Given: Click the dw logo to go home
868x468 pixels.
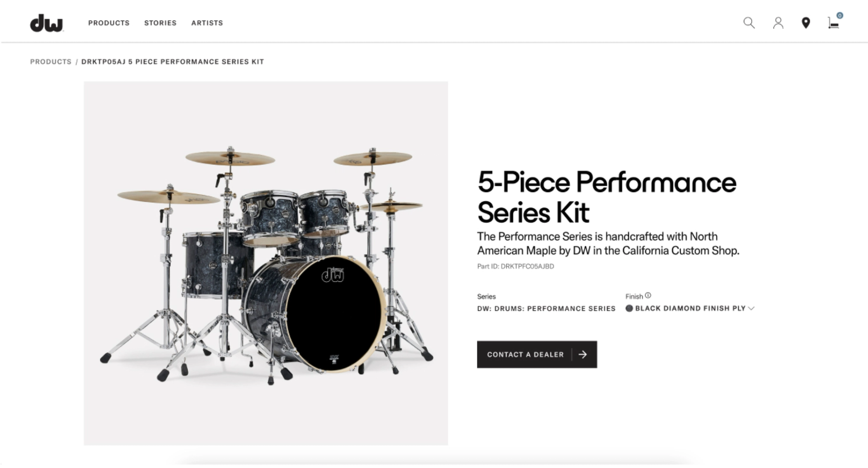Looking at the screenshot, I should coord(47,21).
